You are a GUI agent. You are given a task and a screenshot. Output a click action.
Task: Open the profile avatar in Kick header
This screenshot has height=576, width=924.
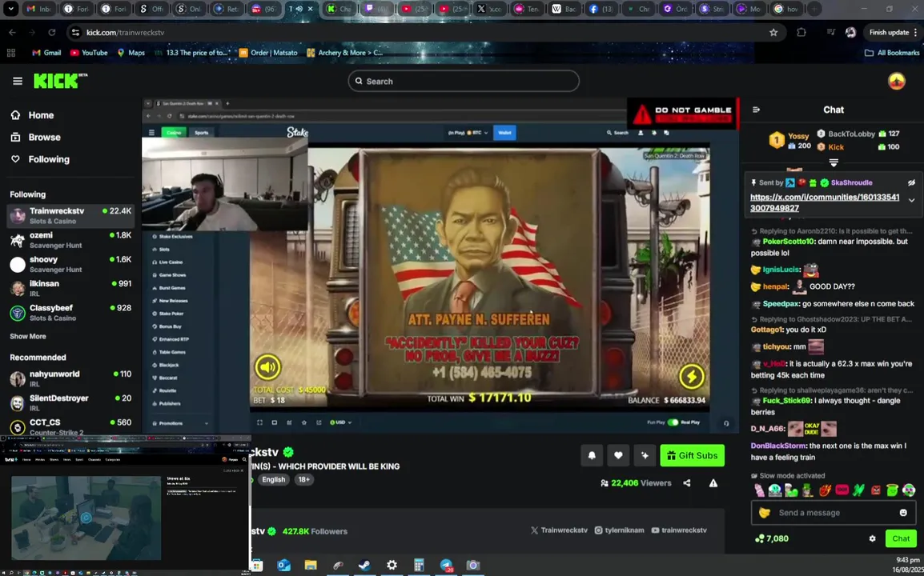coord(896,82)
